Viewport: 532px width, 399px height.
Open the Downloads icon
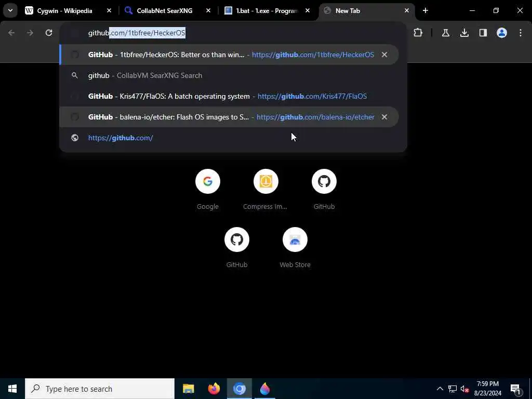464,33
